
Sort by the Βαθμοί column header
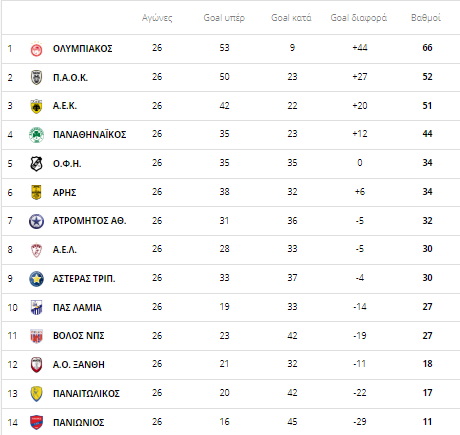click(426, 18)
